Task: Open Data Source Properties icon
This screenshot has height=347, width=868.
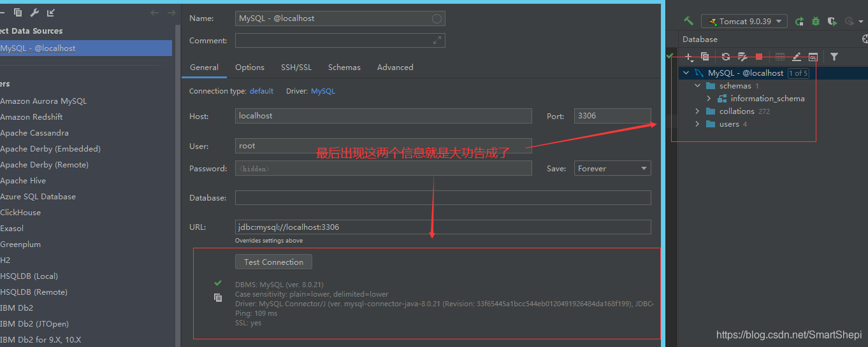Action: click(x=742, y=57)
